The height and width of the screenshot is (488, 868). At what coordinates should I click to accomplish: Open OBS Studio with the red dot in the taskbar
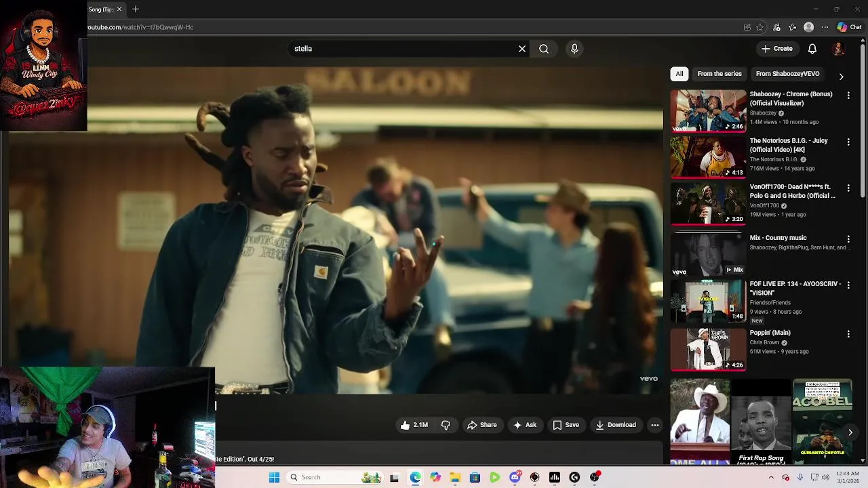(595, 477)
